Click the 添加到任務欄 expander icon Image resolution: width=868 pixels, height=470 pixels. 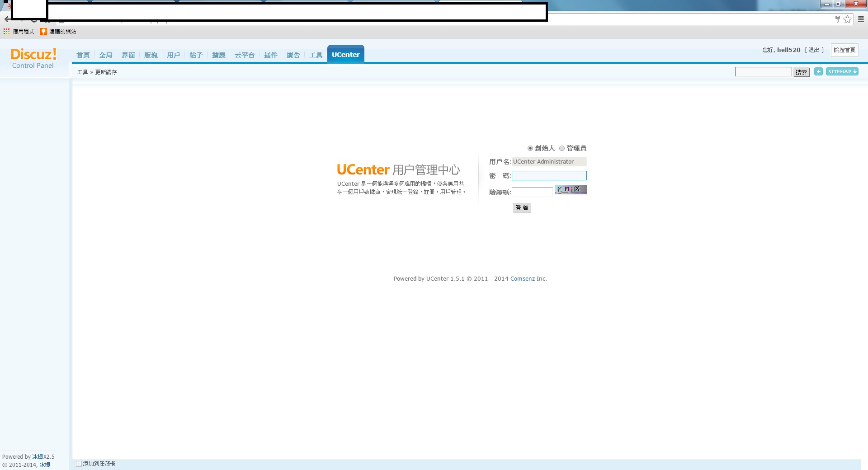coord(79,464)
